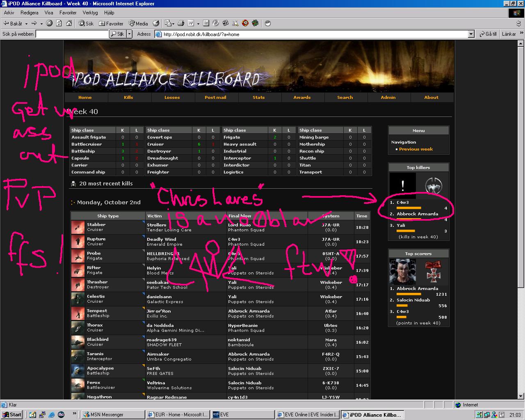525x420 pixels.
Task: Expand the Back button history dropdown
Action: pyautogui.click(x=26, y=24)
